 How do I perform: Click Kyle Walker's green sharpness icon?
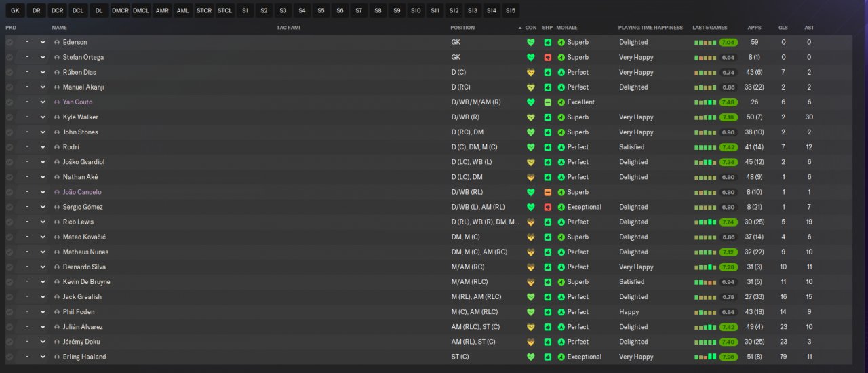click(x=548, y=117)
